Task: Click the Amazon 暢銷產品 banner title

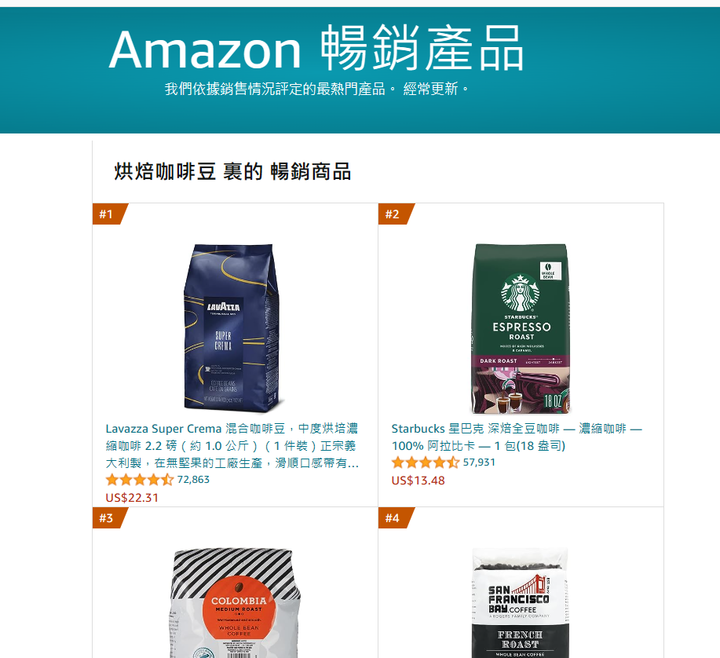Action: click(x=316, y=48)
